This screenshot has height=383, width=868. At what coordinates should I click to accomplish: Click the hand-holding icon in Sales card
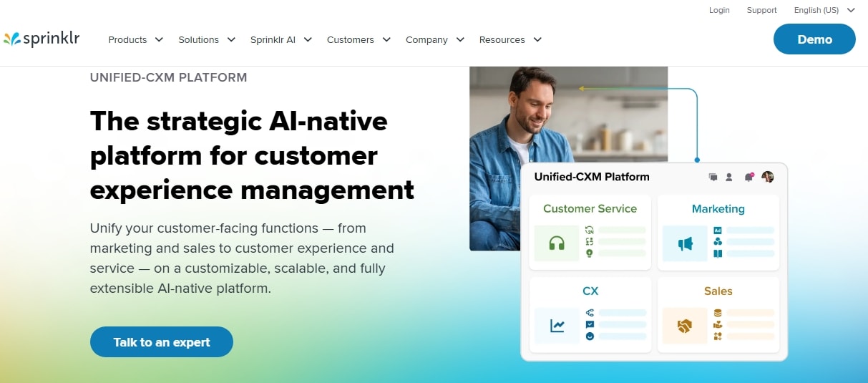coord(718,324)
